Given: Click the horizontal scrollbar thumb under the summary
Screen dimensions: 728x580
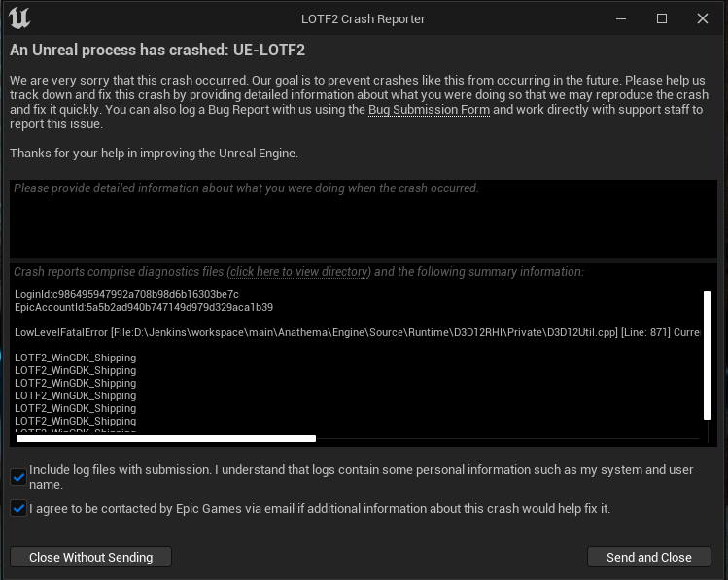Looking at the screenshot, I should click(x=165, y=439).
